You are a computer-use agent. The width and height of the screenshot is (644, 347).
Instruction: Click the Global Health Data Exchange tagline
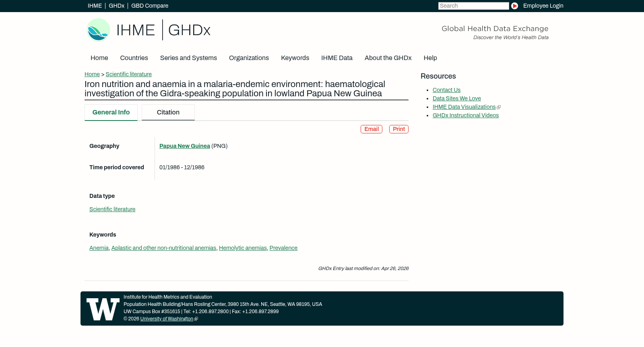click(495, 29)
